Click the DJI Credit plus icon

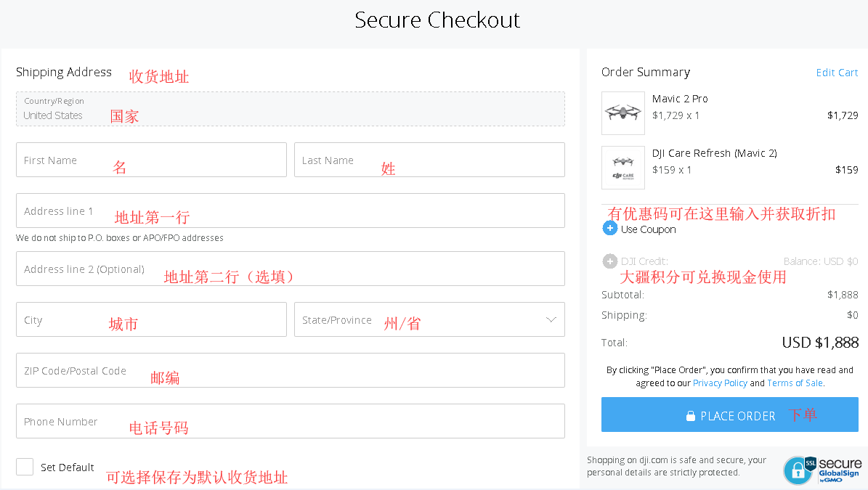(610, 261)
